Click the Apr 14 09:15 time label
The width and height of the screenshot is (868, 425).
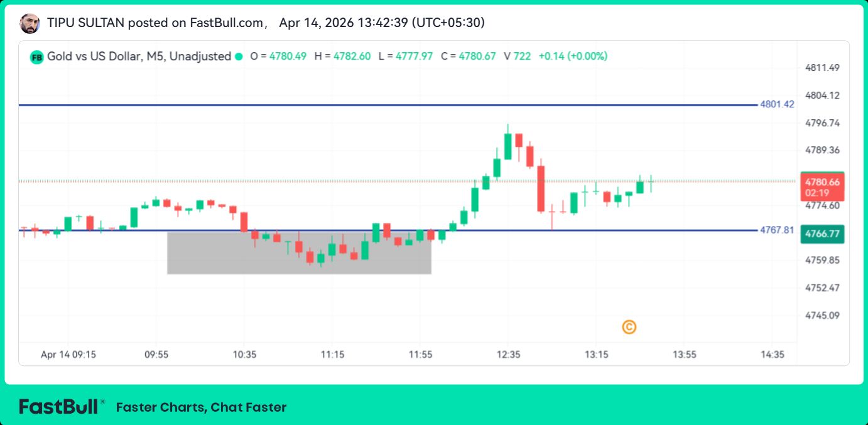coord(68,355)
